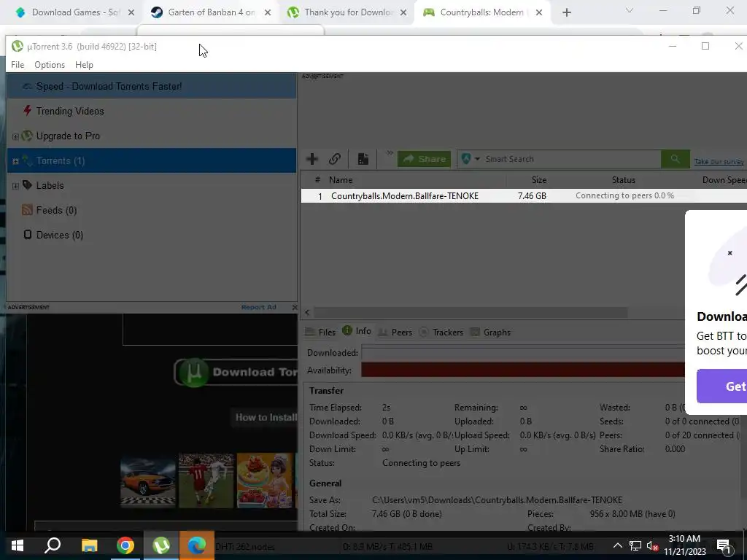Open Google Chrome from taskbar
This screenshot has height=560, width=747.
click(125, 545)
